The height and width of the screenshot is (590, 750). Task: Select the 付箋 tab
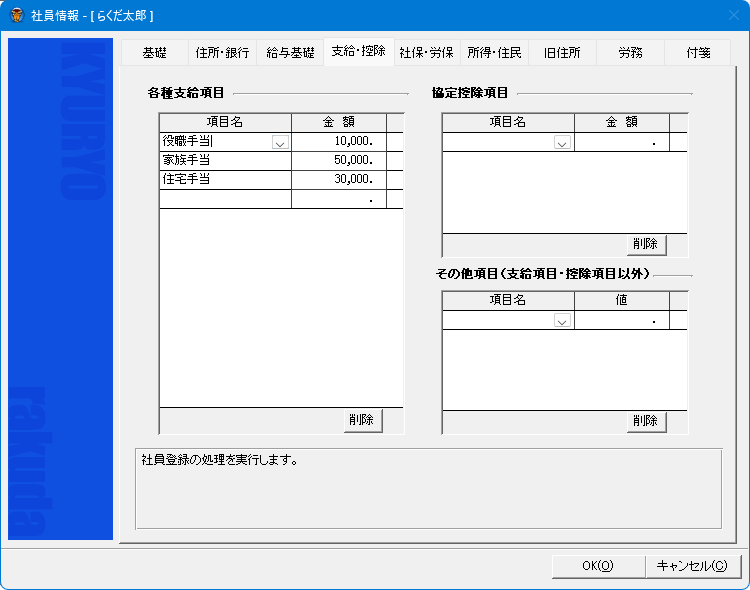click(698, 53)
